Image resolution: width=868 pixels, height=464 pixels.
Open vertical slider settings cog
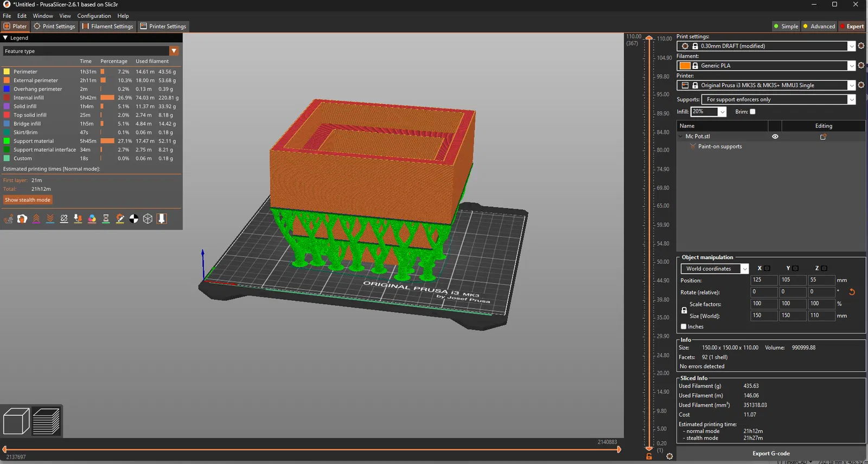(669, 456)
